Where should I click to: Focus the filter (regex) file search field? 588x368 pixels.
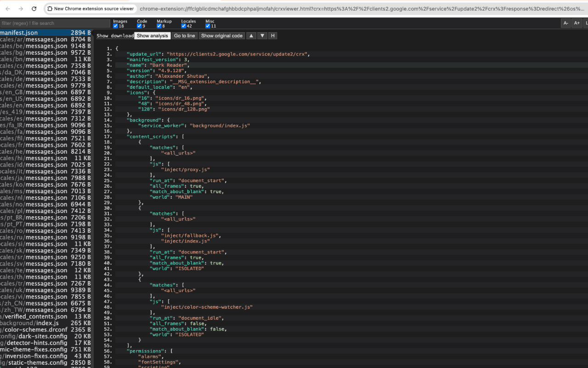[x=55, y=23]
